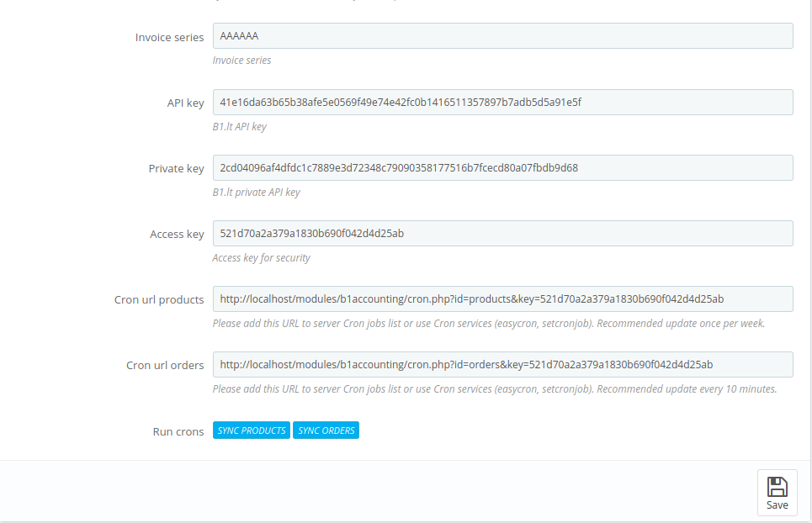Run the SYNC ORDERS cron button
812x523 pixels.
tap(326, 431)
